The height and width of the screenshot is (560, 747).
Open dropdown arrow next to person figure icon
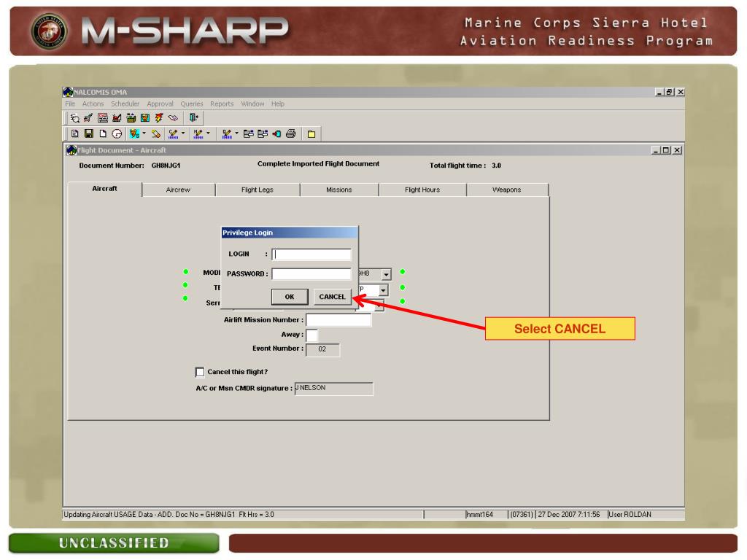click(x=144, y=133)
